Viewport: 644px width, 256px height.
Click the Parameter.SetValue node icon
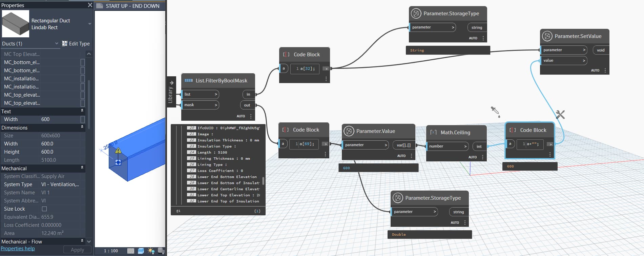click(x=547, y=36)
